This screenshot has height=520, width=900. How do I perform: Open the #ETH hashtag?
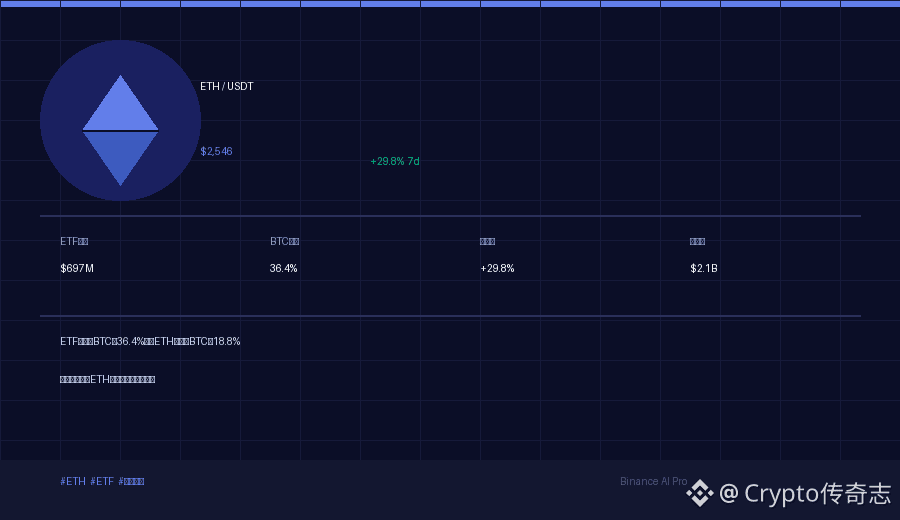[73, 481]
